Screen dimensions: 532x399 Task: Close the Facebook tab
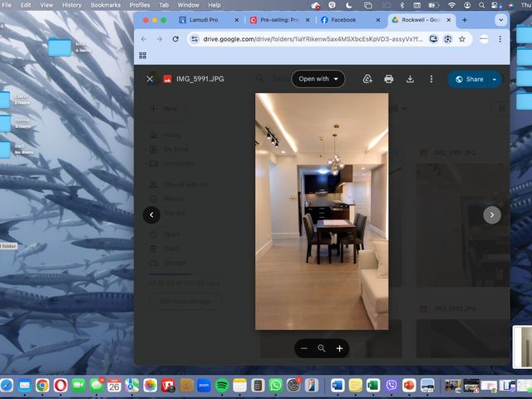click(378, 20)
